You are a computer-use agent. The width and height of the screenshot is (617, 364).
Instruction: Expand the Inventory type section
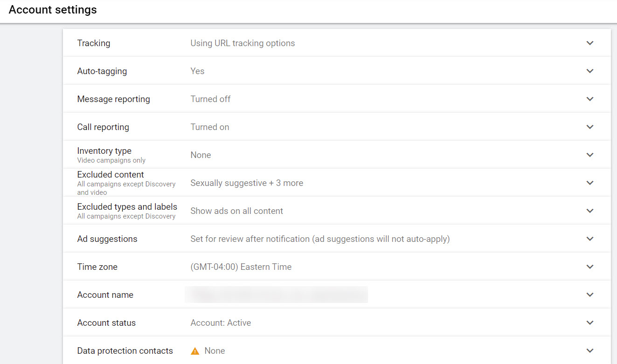[589, 155]
